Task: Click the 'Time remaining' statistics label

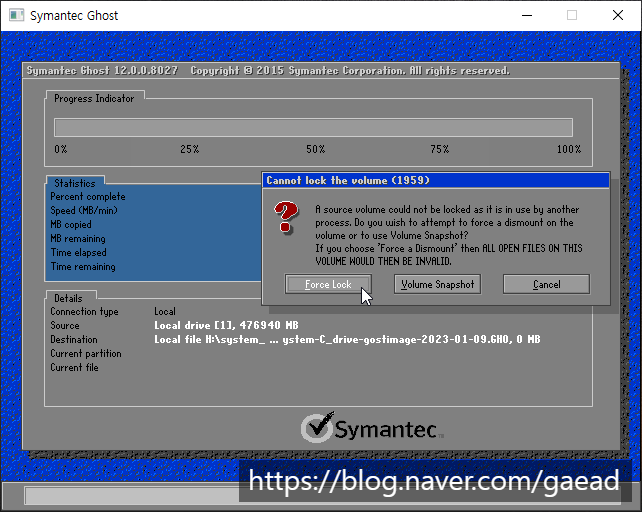Action: (x=83, y=267)
